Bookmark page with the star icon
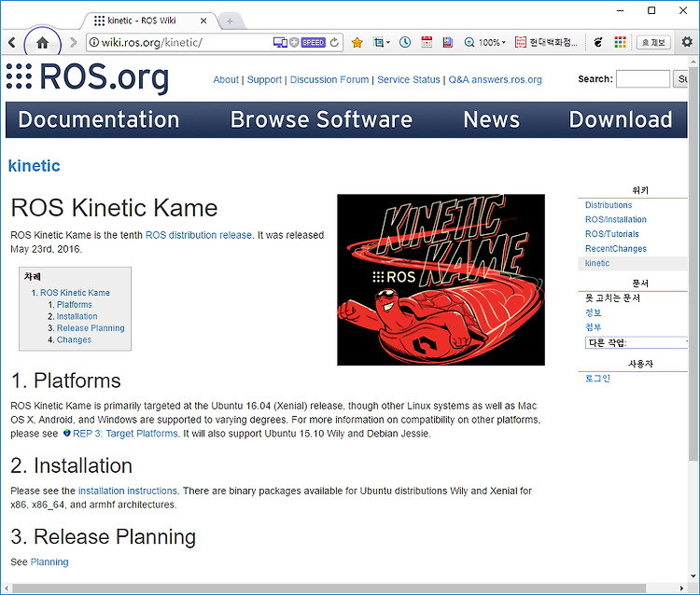This screenshot has width=700, height=595. (357, 42)
